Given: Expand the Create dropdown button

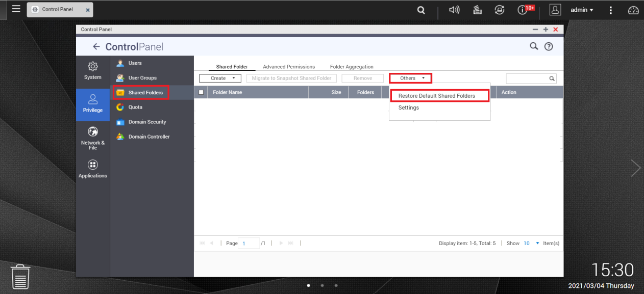Looking at the screenshot, I should point(220,78).
